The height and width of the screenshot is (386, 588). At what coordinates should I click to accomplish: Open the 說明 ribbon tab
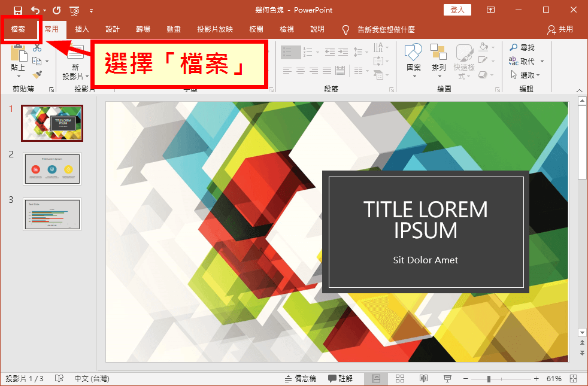tap(317, 29)
